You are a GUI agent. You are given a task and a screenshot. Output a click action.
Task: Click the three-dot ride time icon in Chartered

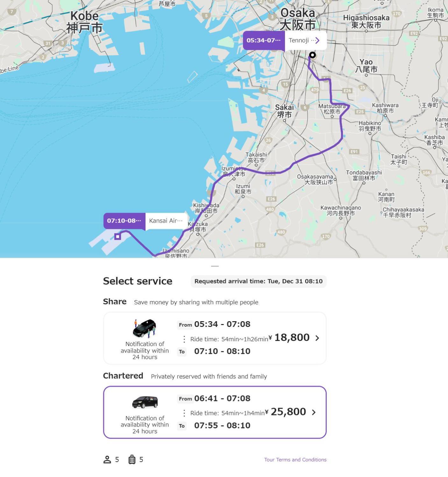coord(184,413)
